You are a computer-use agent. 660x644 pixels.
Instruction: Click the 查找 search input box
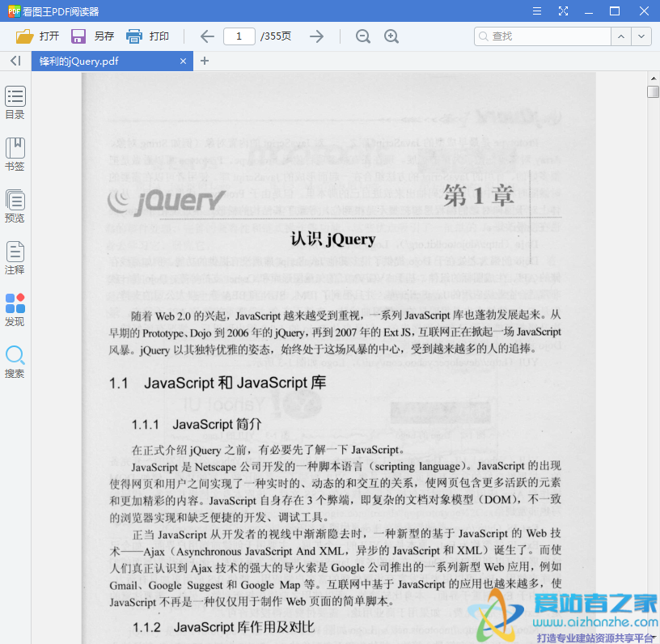click(x=543, y=36)
